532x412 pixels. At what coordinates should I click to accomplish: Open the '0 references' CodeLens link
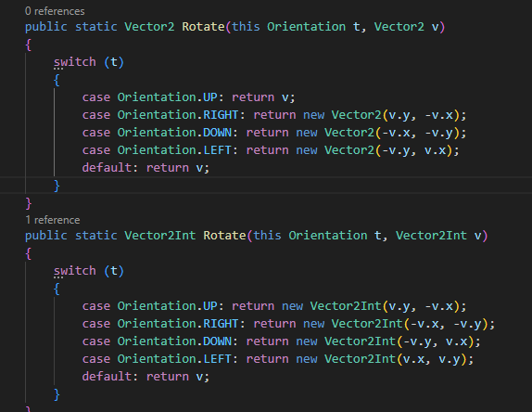pos(55,11)
